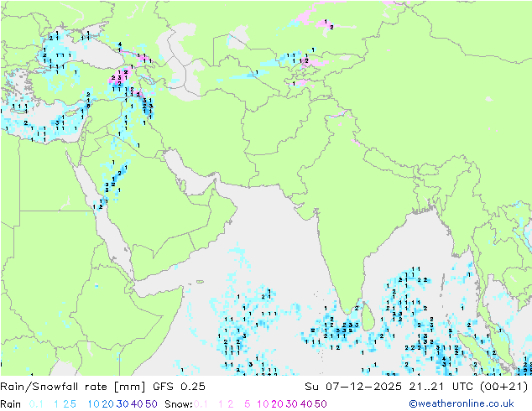The width and height of the screenshot is (532, 411).
Task: Click the snow legend 50 value
Action: click(x=321, y=404)
